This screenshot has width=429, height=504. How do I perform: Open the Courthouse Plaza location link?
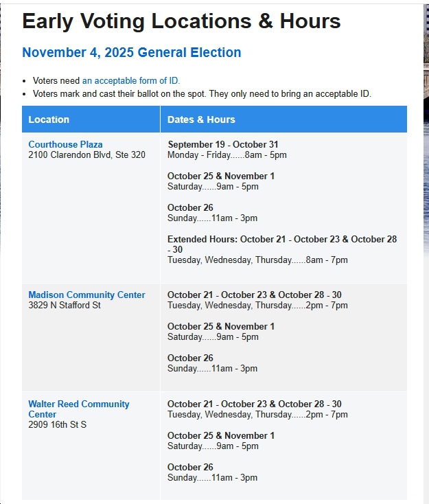(65, 145)
